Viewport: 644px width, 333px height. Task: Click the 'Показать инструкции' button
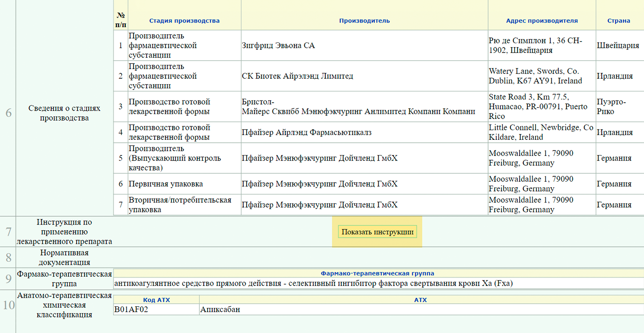click(x=377, y=232)
